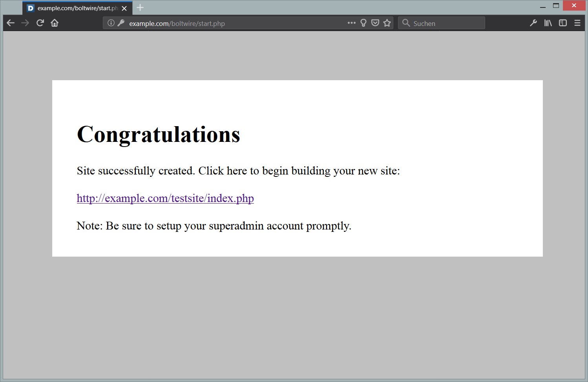Save page to Pocket

(x=375, y=23)
